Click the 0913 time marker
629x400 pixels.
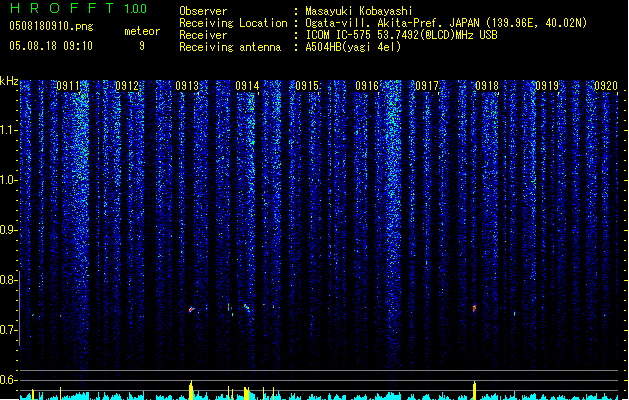(187, 86)
